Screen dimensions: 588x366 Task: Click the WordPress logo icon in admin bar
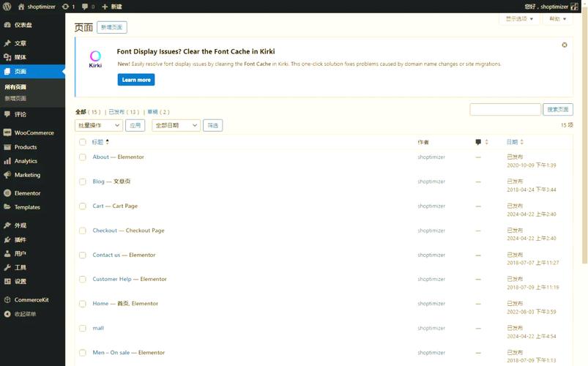click(x=7, y=7)
